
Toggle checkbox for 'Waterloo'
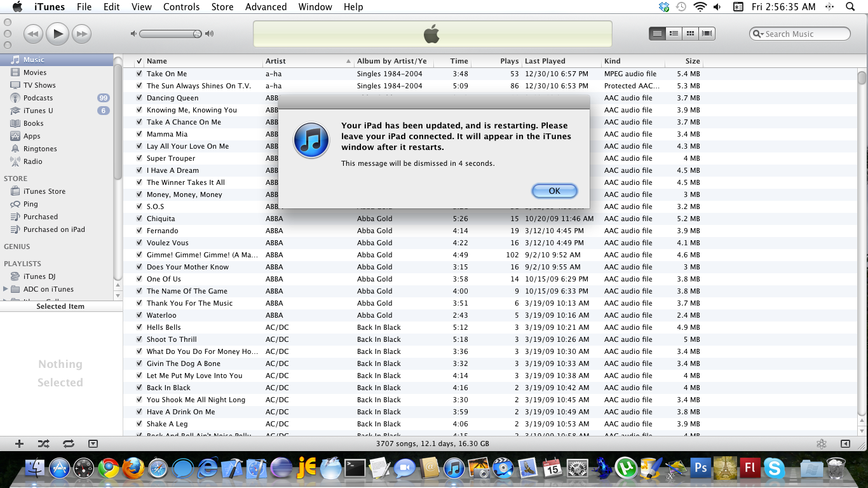139,315
